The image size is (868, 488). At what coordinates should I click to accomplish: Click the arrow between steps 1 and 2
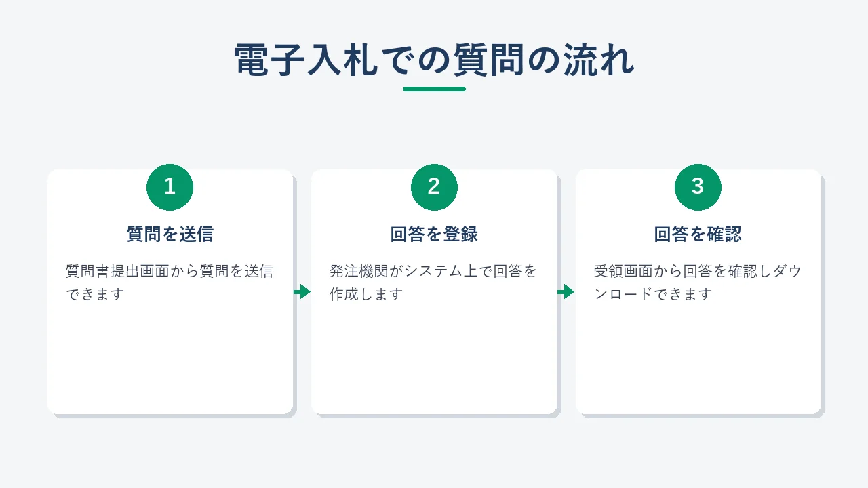[x=302, y=291]
